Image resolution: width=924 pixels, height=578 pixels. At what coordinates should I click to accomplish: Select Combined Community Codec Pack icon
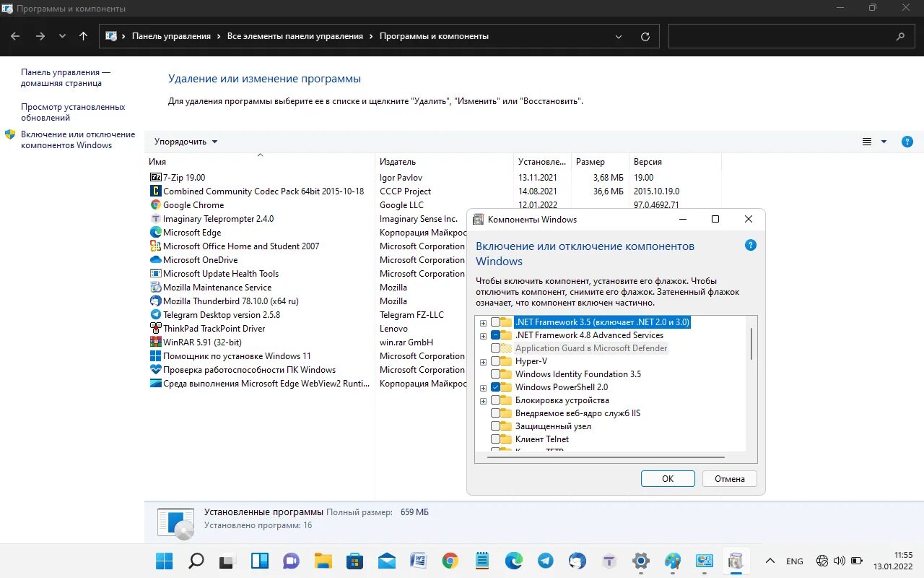tap(155, 191)
